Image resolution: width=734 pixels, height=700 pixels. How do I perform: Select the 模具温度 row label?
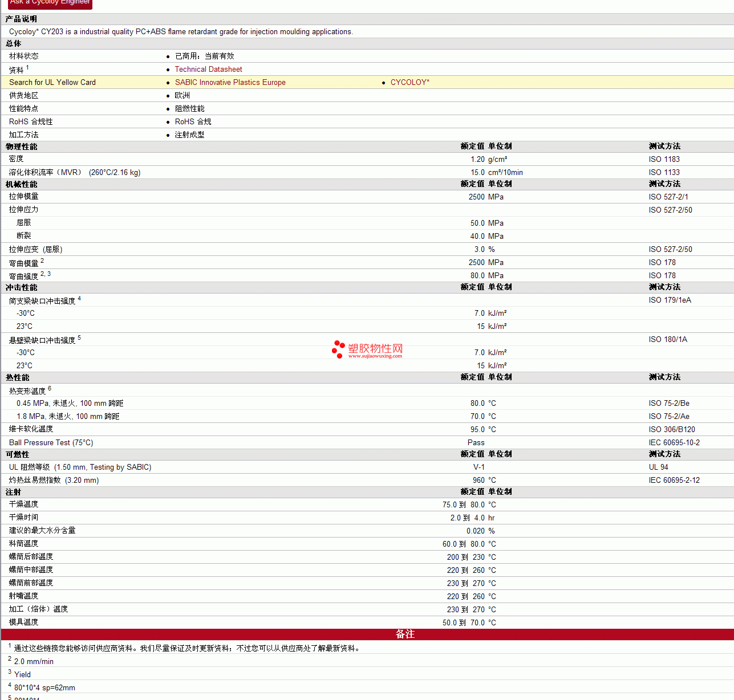[24, 622]
